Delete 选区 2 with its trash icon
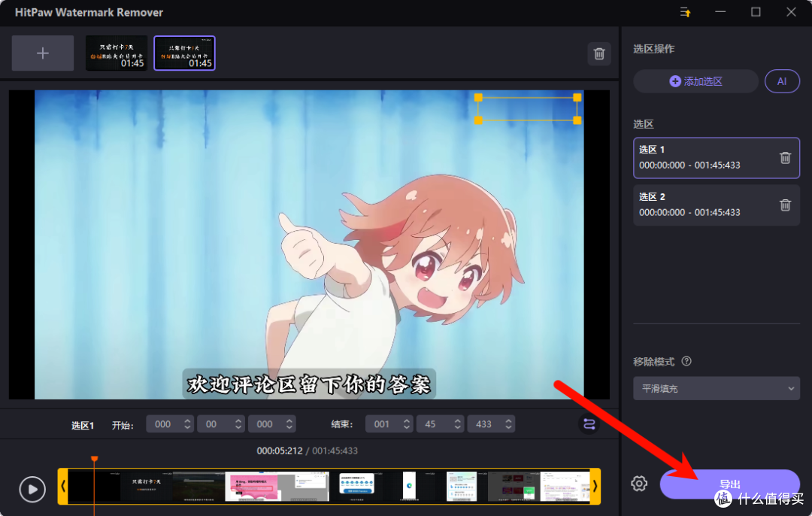The image size is (812, 516). click(x=785, y=205)
